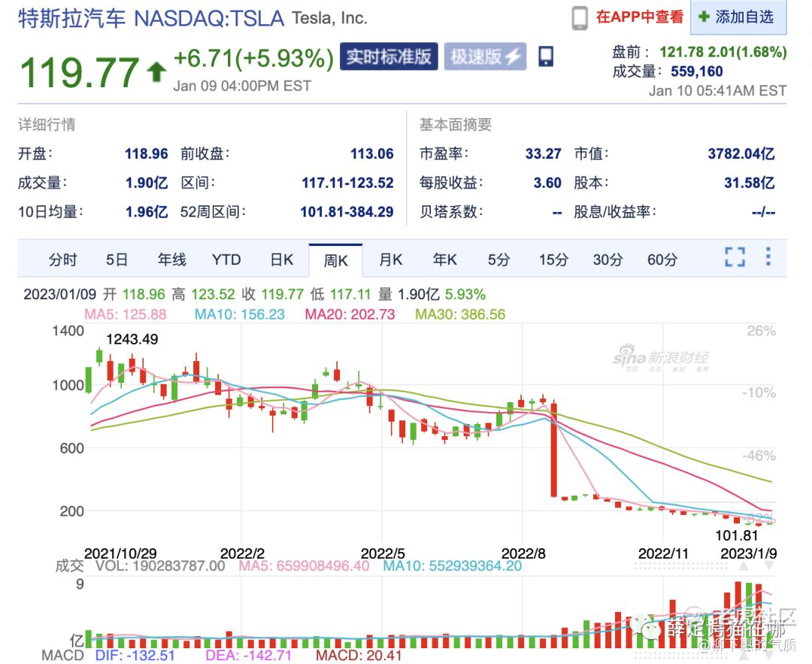Click the phone icon beside 在APP中查看

[580, 17]
